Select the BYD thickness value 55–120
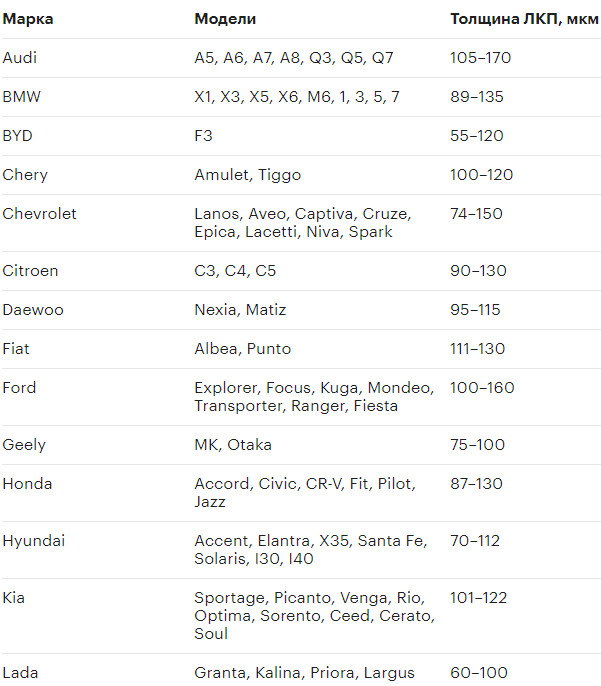Screen dimensions: 601x686 [476, 136]
